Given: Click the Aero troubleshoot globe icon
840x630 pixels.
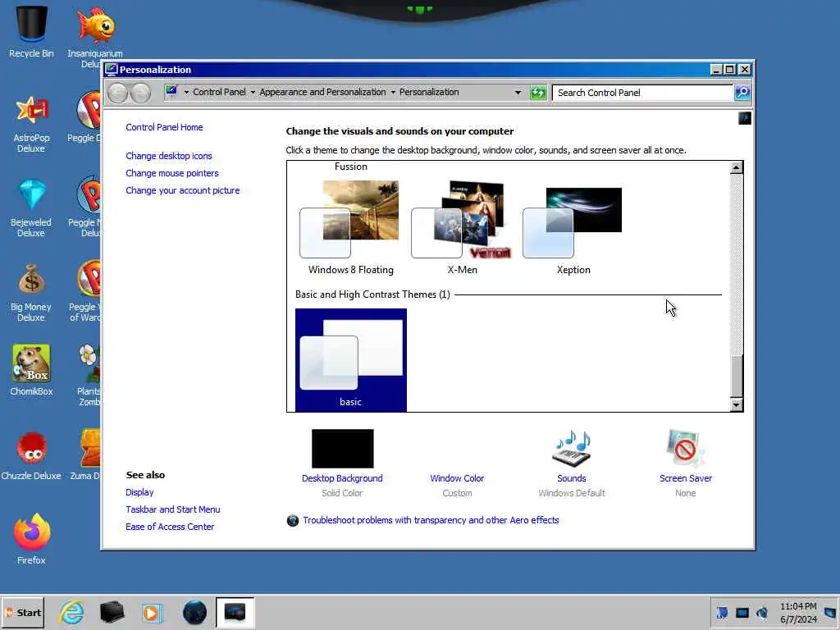Looking at the screenshot, I should coord(293,520).
